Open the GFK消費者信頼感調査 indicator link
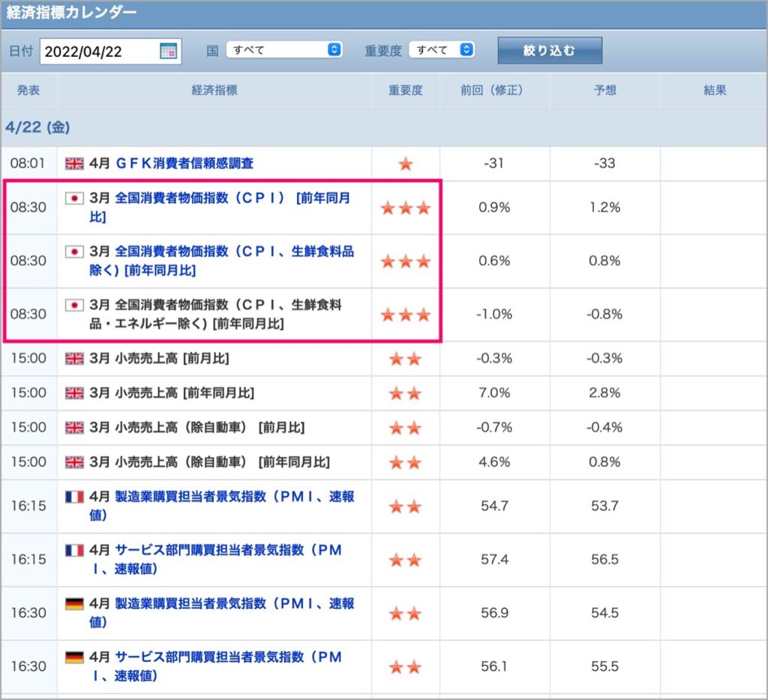This screenshot has width=768, height=700. (x=184, y=163)
